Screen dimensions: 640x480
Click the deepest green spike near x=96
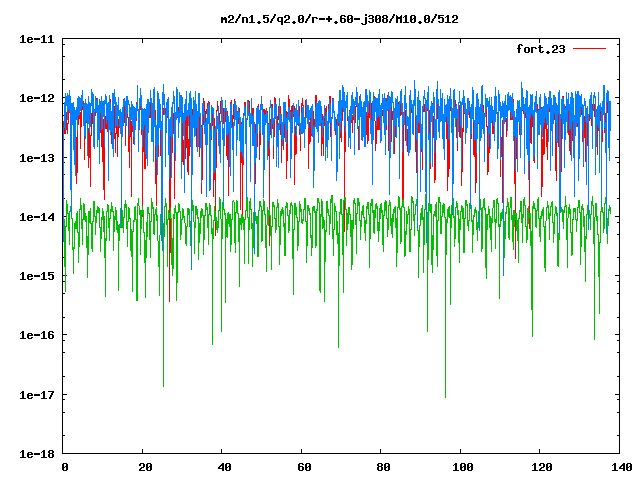[x=445, y=396]
